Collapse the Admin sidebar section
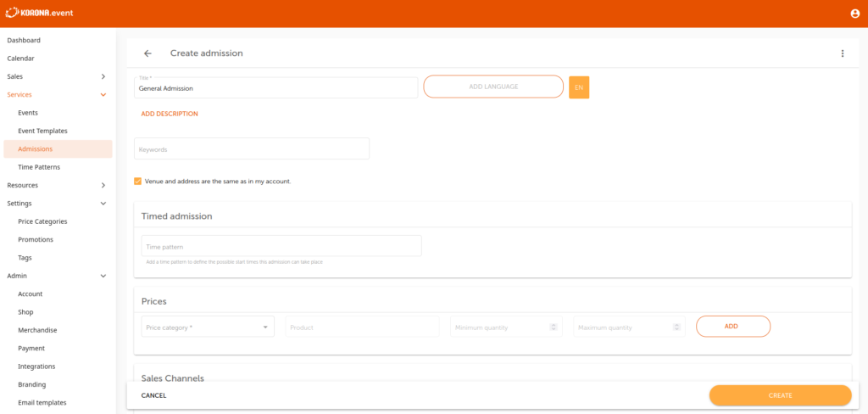 coord(103,276)
